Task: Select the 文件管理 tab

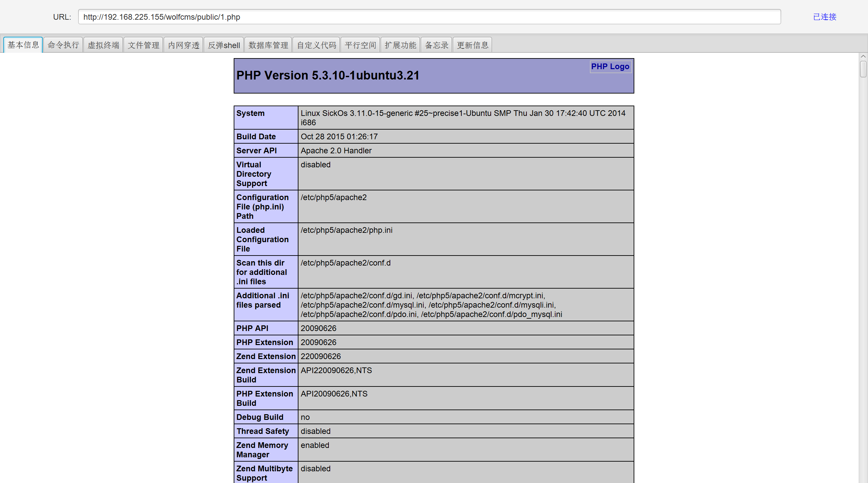Action: [143, 45]
